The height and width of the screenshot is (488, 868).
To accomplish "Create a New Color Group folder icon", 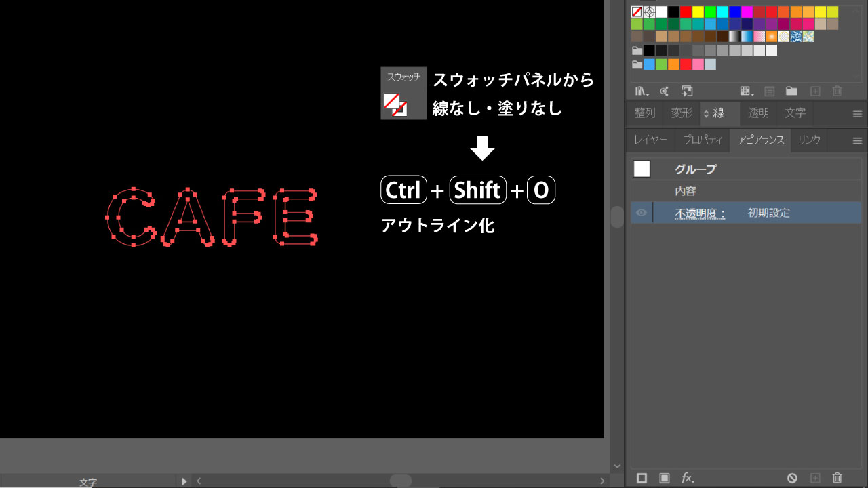I will tap(791, 91).
